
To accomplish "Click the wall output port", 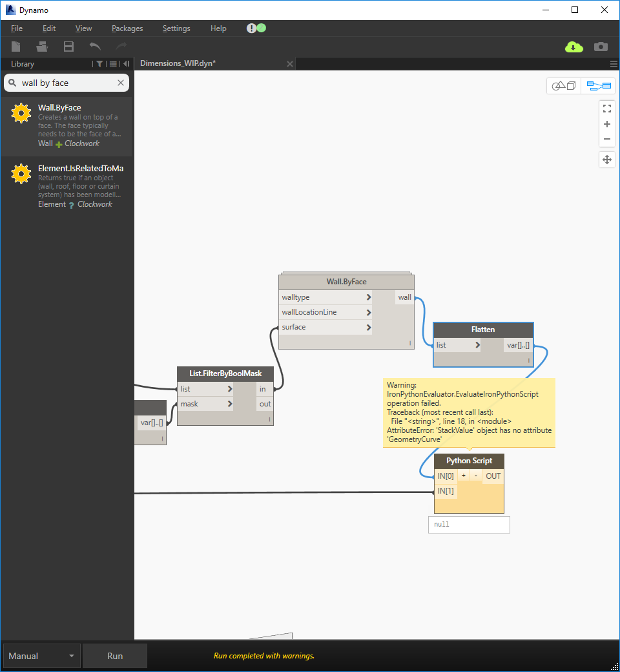I will [x=404, y=297].
